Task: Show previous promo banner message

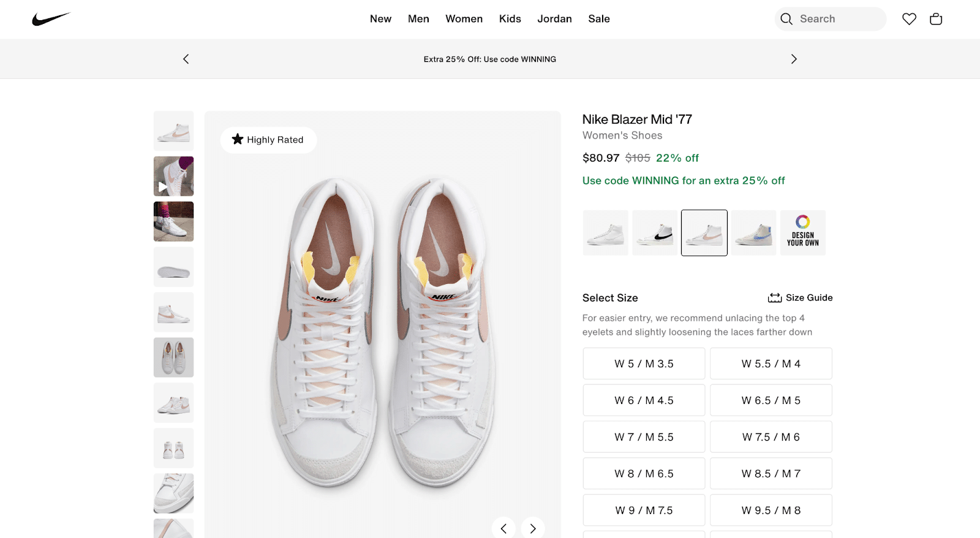Action: (186, 59)
